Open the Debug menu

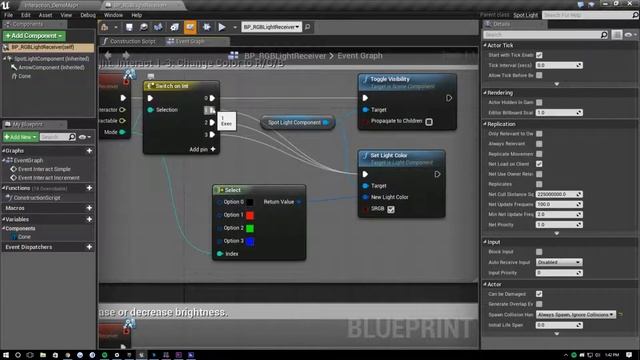[88, 15]
